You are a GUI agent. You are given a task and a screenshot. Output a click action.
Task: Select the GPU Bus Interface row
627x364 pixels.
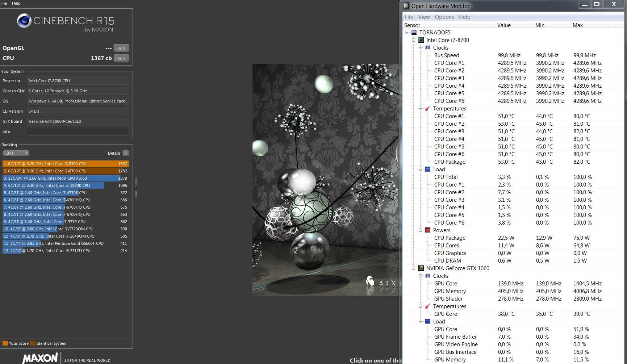(x=513, y=352)
